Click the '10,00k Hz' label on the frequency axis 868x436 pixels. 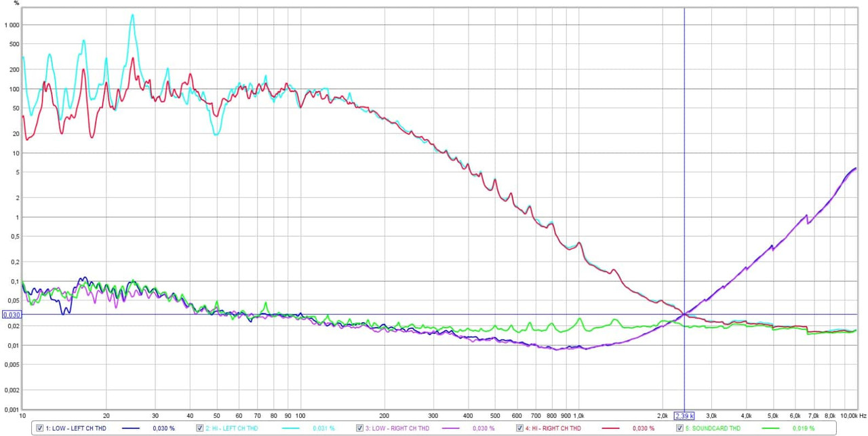coord(853,415)
